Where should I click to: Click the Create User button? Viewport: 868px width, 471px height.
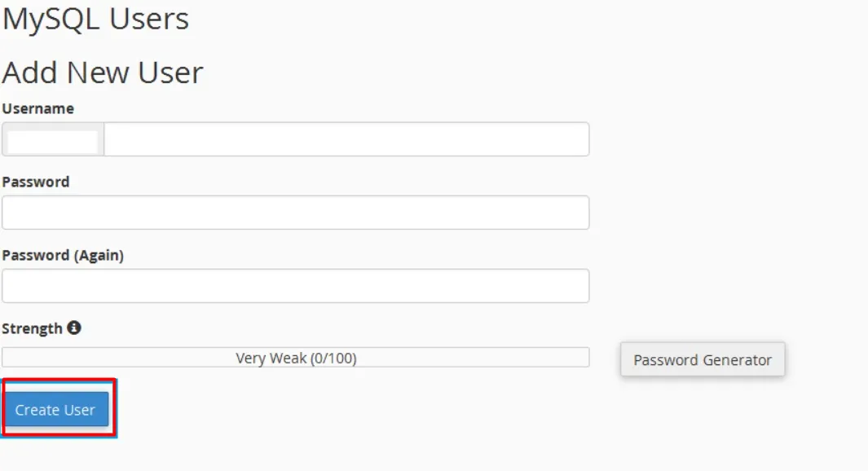[56, 410]
